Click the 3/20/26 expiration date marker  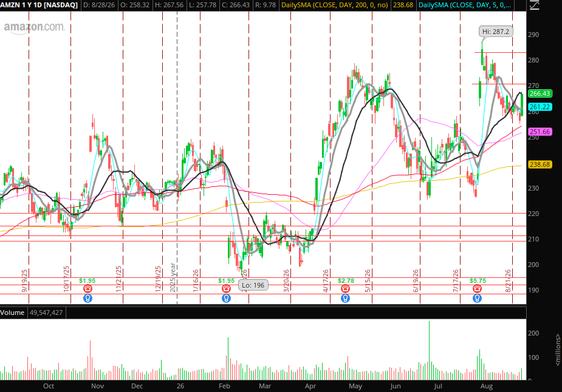(286, 282)
